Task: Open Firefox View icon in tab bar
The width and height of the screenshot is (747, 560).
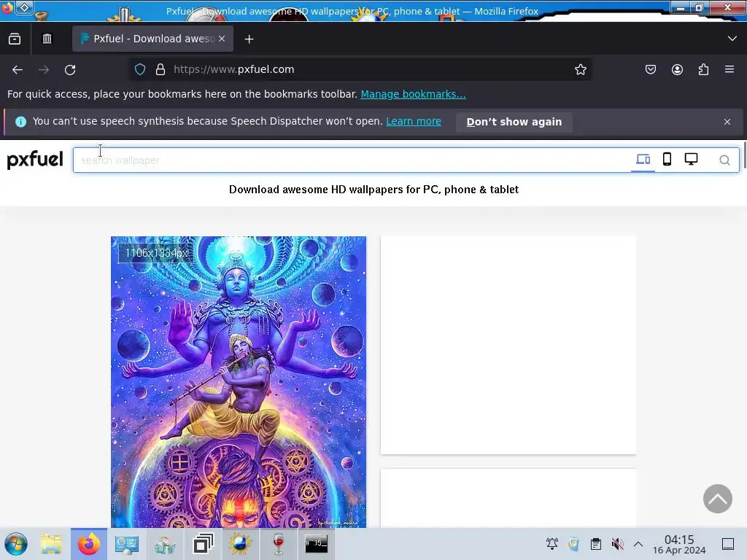Action: point(15,39)
